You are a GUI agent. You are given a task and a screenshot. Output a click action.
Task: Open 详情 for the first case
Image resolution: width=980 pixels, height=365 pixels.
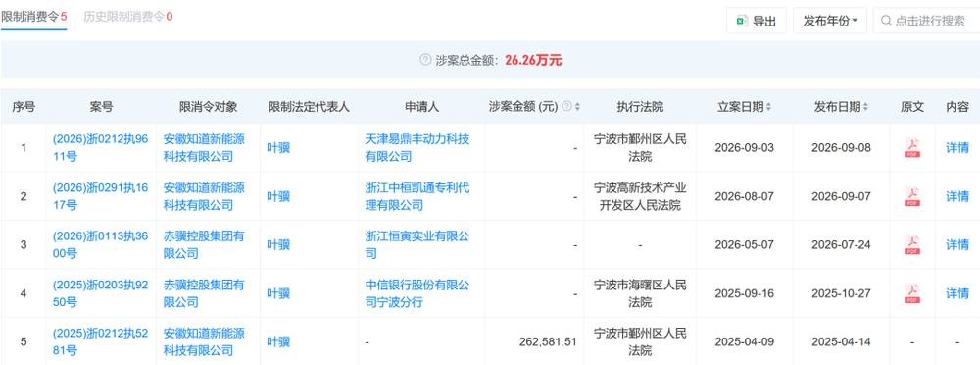click(x=956, y=148)
